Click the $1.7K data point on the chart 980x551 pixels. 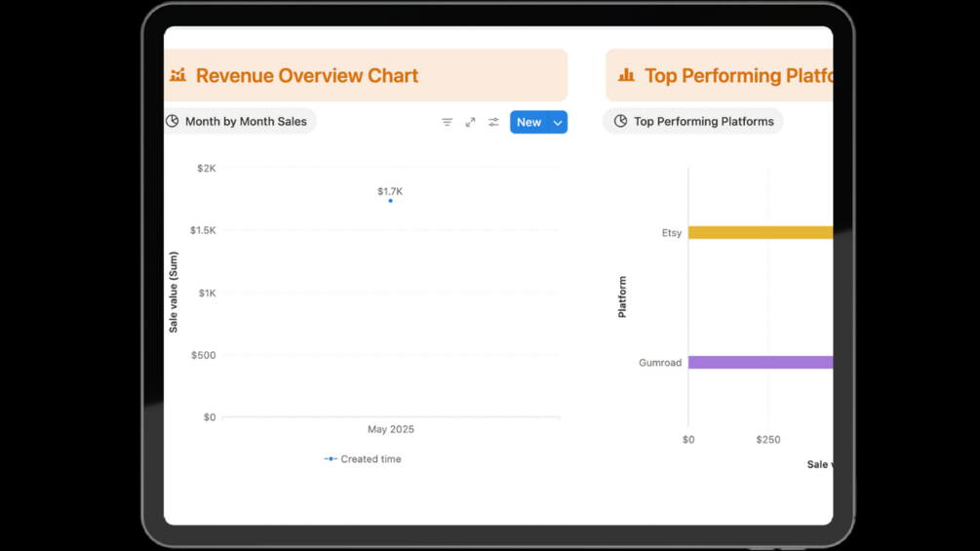390,201
